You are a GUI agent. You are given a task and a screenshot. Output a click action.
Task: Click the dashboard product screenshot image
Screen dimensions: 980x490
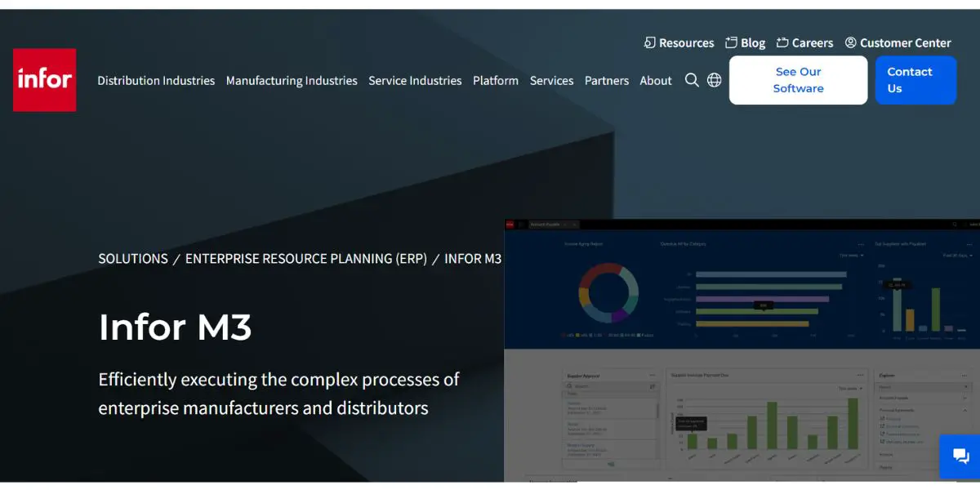(x=742, y=350)
